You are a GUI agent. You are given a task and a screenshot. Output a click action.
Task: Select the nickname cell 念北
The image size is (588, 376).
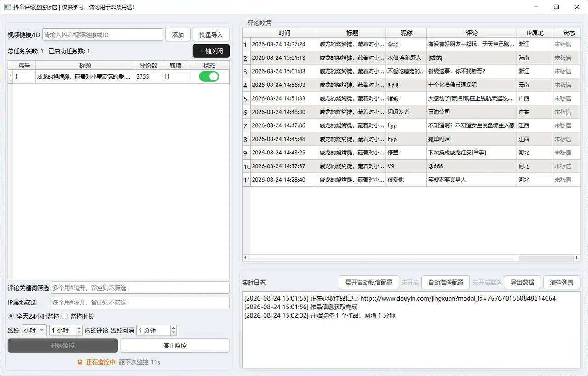coord(407,44)
